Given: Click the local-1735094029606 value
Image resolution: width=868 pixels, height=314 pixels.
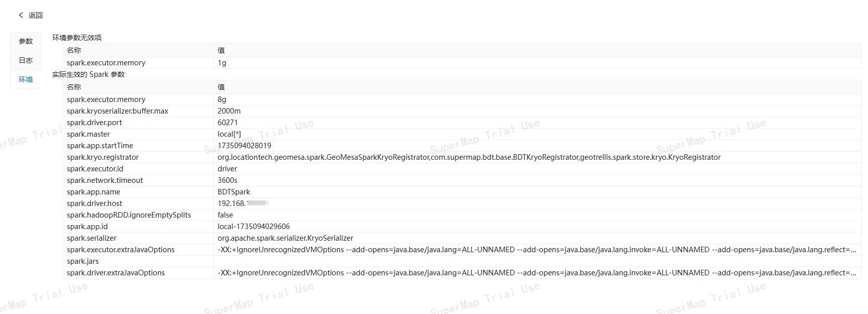Looking at the screenshot, I should tap(254, 227).
